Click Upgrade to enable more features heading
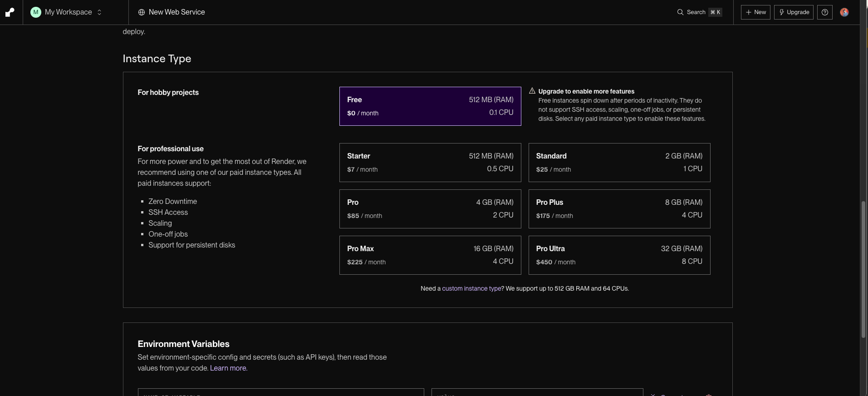 tap(586, 91)
